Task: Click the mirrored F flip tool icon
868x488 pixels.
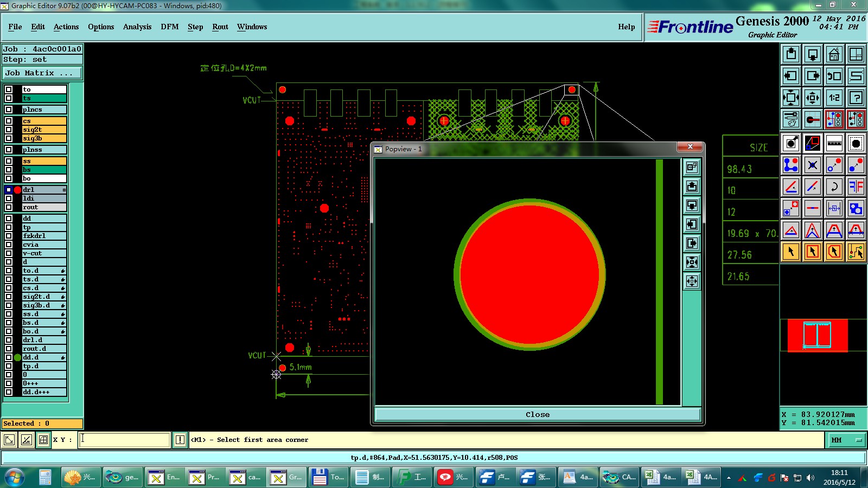Action: pos(856,187)
